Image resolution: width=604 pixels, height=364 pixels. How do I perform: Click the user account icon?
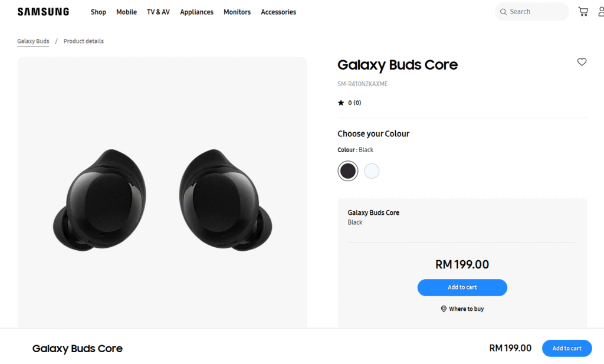click(600, 12)
